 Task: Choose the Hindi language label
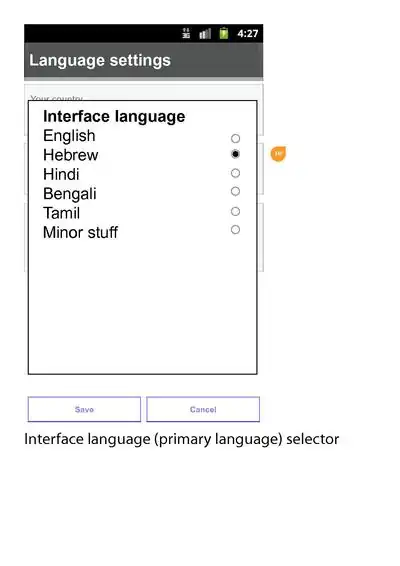point(61,174)
